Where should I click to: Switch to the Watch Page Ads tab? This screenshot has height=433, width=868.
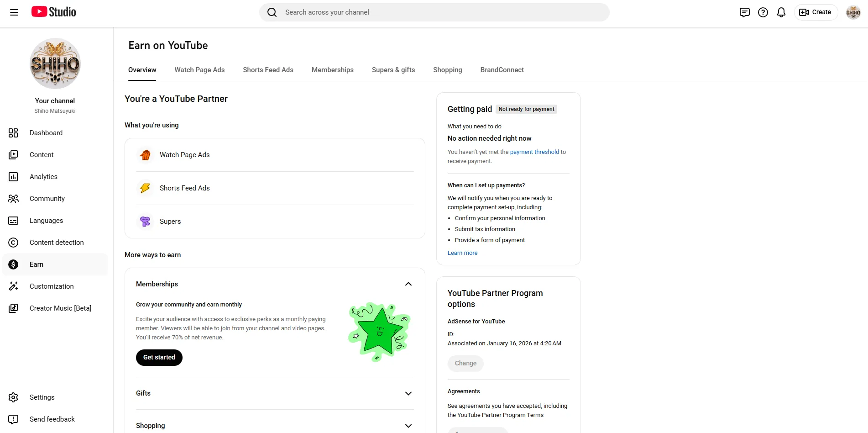tap(199, 70)
